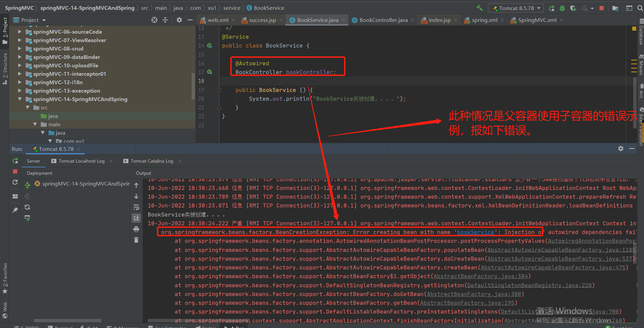Click the Restore Layout icon in Run panel

pyautogui.click(x=15, y=196)
